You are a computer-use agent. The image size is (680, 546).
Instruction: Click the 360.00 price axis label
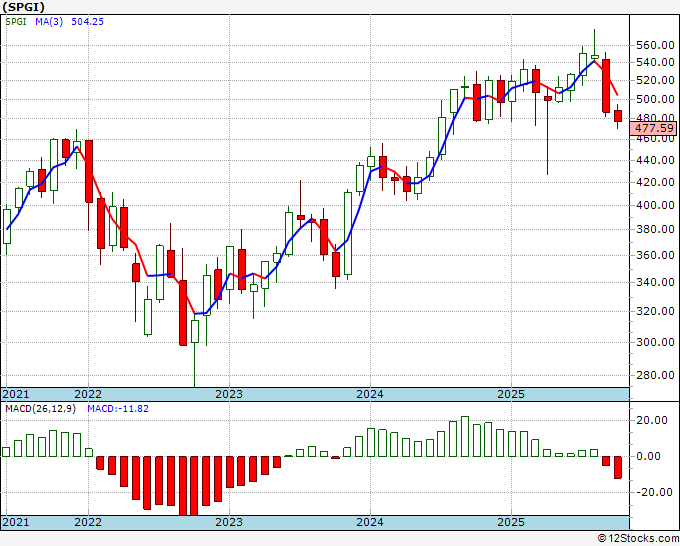655,255
